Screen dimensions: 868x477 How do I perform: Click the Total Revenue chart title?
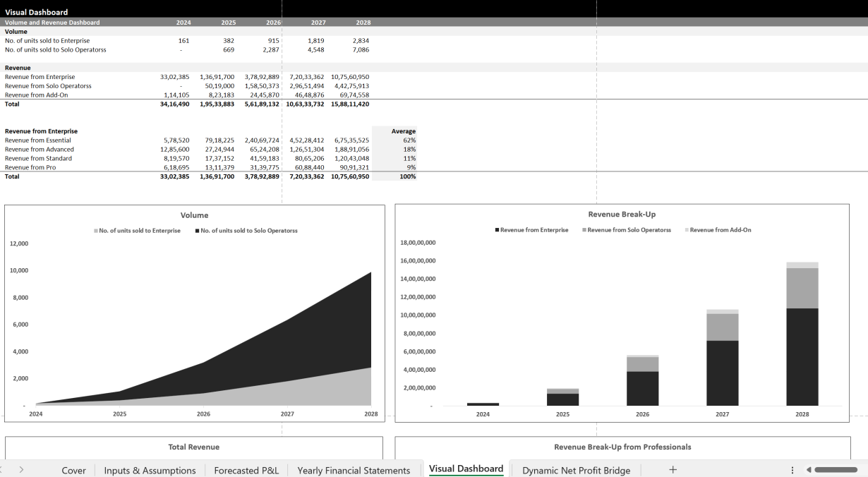[x=193, y=447]
